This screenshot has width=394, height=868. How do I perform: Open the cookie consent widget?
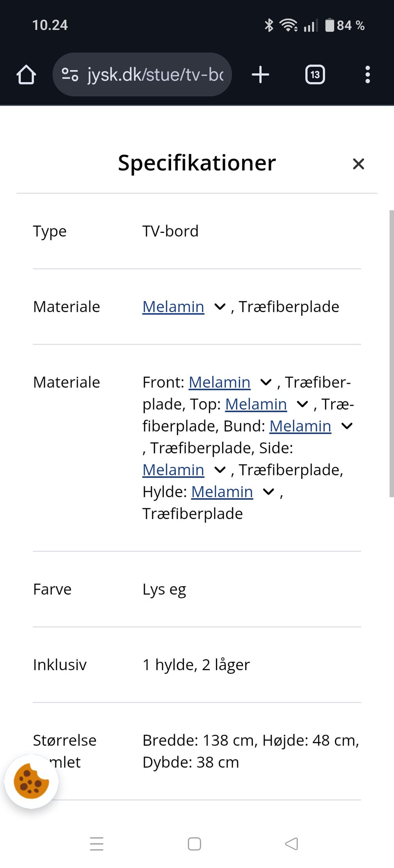31,781
